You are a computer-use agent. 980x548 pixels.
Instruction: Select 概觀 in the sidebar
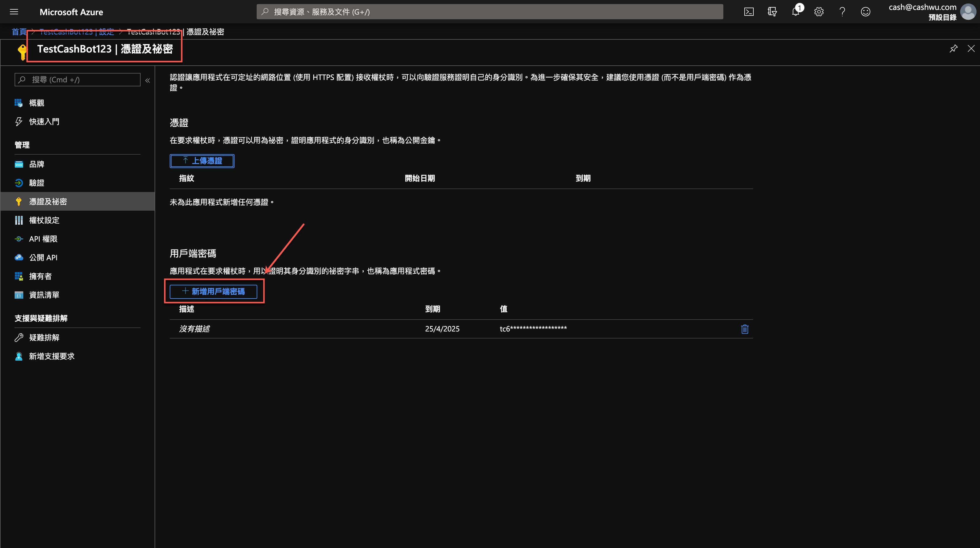pyautogui.click(x=36, y=103)
